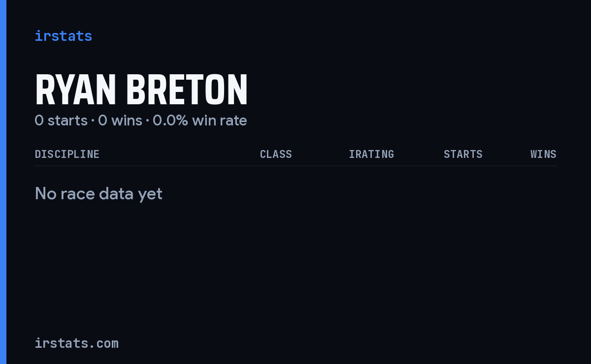Sort by the DISCIPLINE column header
The width and height of the screenshot is (591, 364).
pos(67,154)
